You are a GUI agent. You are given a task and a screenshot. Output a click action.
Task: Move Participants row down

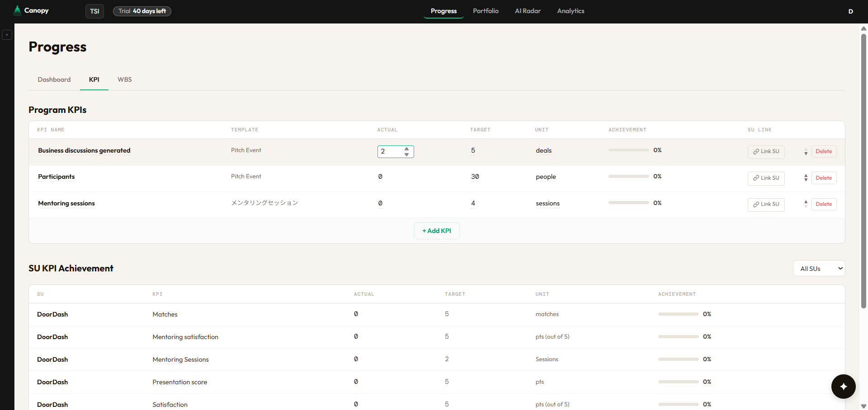(806, 180)
